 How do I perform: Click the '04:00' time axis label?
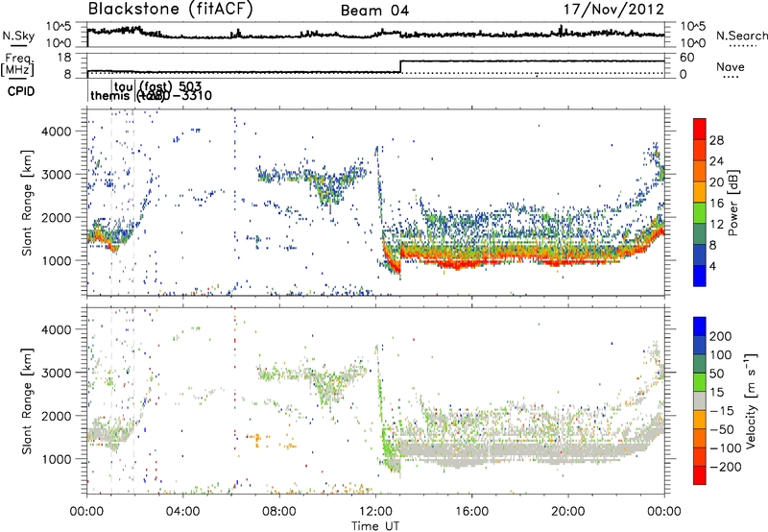point(183,512)
